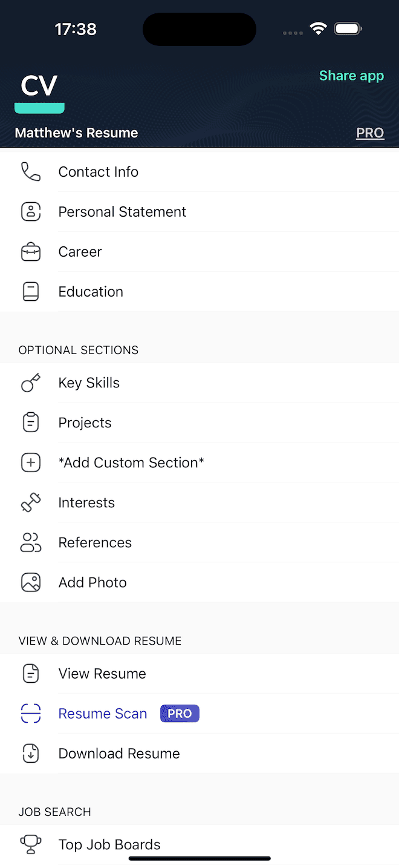
Task: Open the Education book icon
Action: 30,291
